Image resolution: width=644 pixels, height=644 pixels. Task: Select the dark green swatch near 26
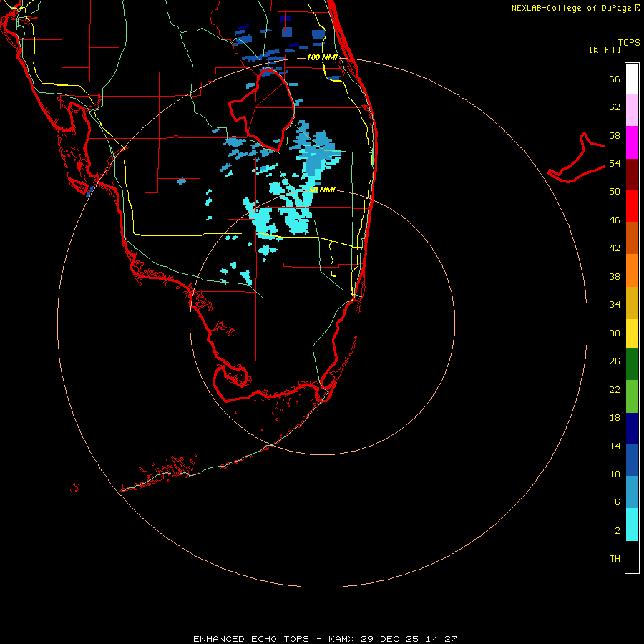(632, 364)
